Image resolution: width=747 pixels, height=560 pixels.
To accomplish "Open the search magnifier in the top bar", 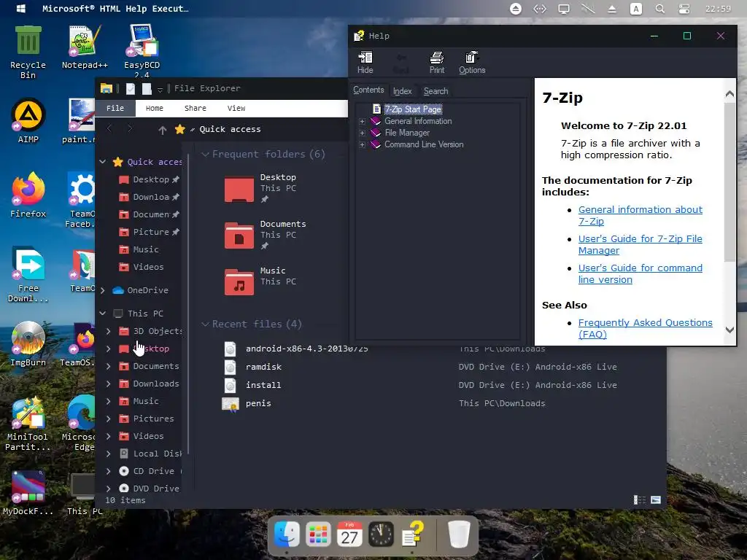I will pyautogui.click(x=659, y=9).
